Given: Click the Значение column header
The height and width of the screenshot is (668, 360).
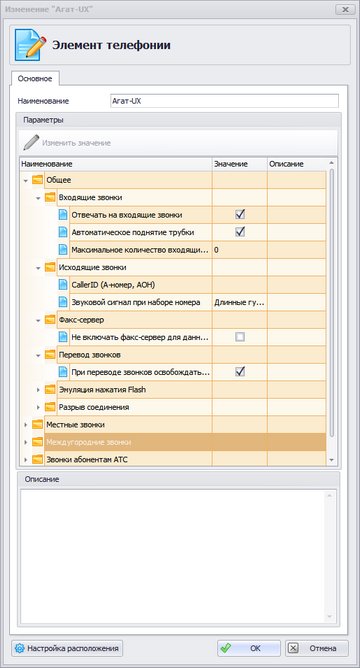Looking at the screenshot, I should (240, 164).
